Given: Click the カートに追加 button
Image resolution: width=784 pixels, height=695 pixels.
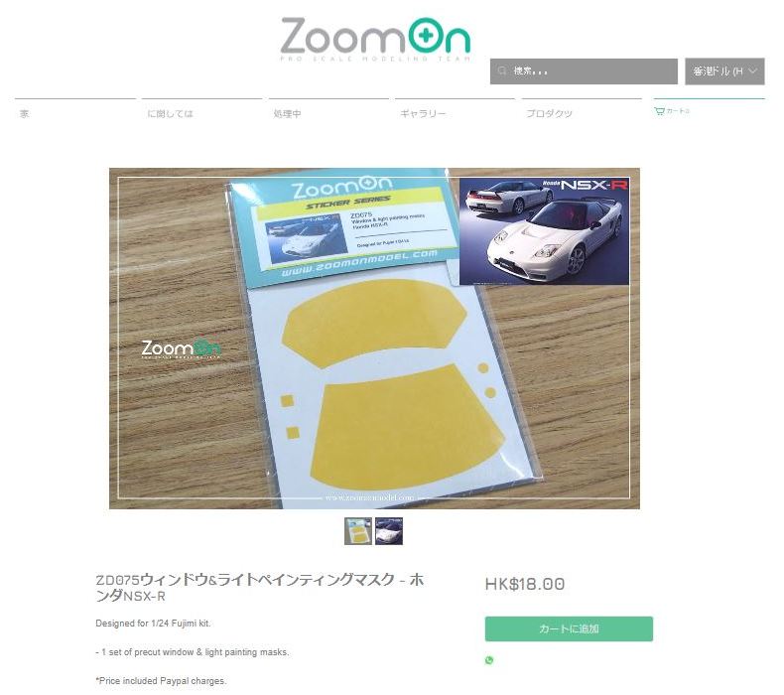Looking at the screenshot, I should coord(569,628).
